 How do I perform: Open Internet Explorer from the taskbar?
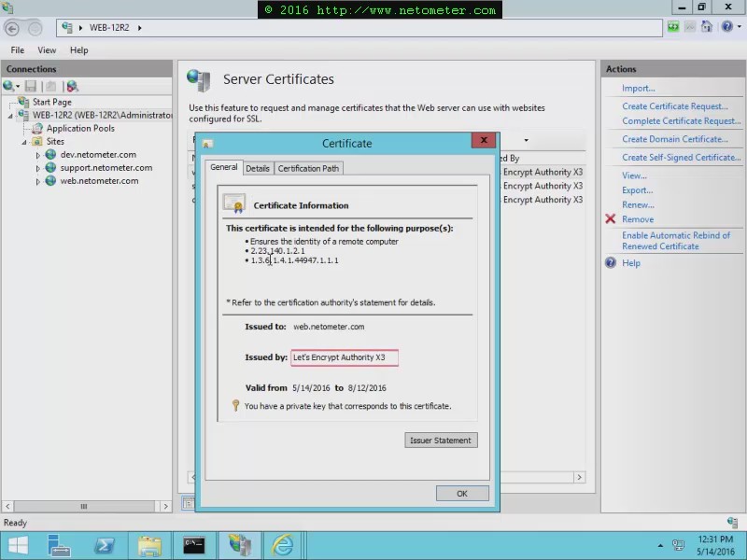(283, 545)
